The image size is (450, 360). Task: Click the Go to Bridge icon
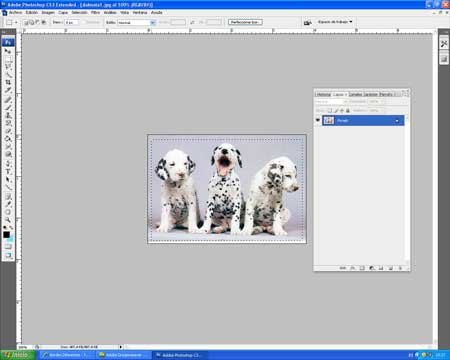tap(307, 22)
